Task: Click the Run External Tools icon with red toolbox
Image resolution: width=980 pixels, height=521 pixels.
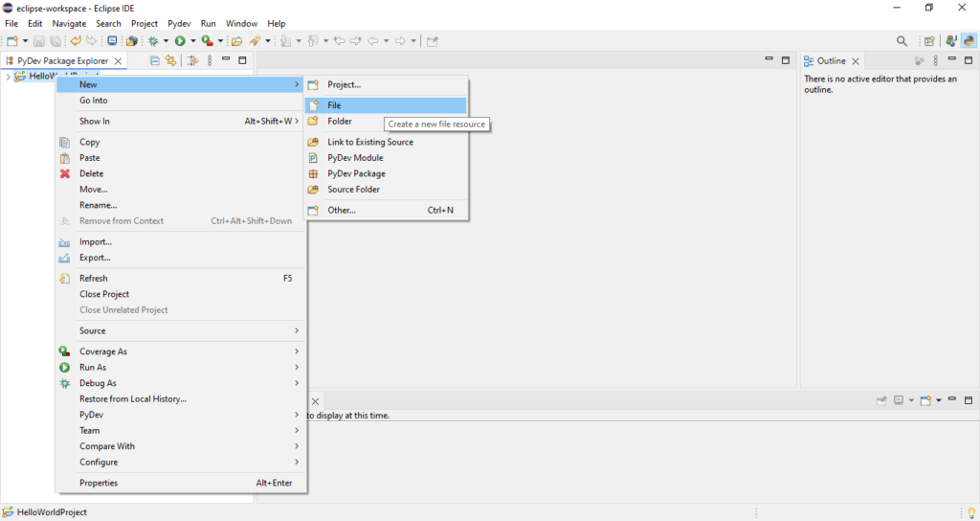Action: pyautogui.click(x=208, y=41)
